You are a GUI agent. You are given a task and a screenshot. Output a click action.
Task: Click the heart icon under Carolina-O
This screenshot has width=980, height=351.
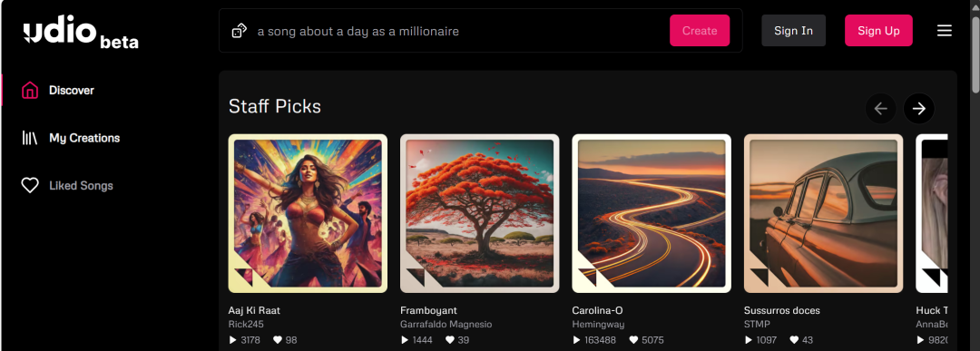[x=633, y=340]
